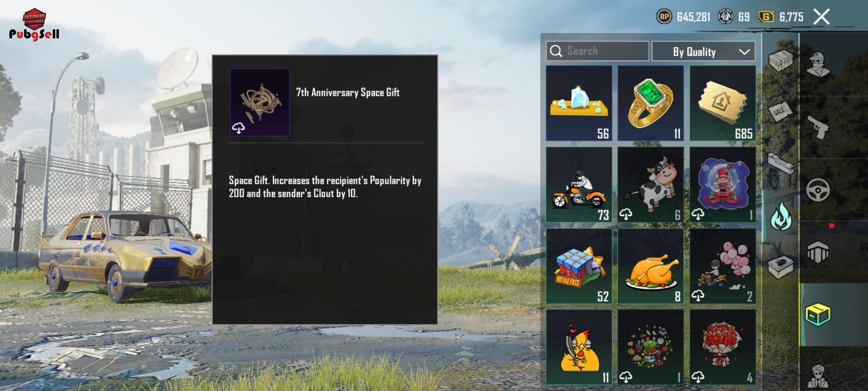Image resolution: width=868 pixels, height=391 pixels.
Task: Click the Search field in inventory
Action: click(597, 51)
